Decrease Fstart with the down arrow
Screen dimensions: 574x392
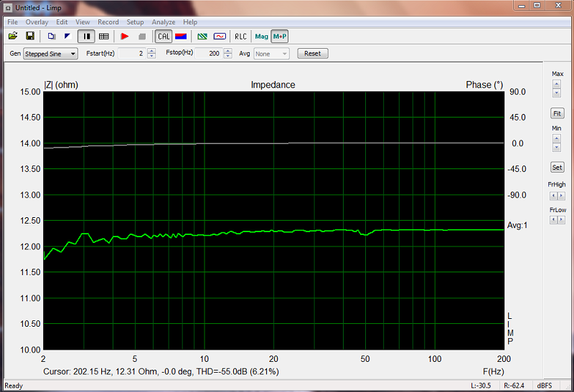coord(151,57)
